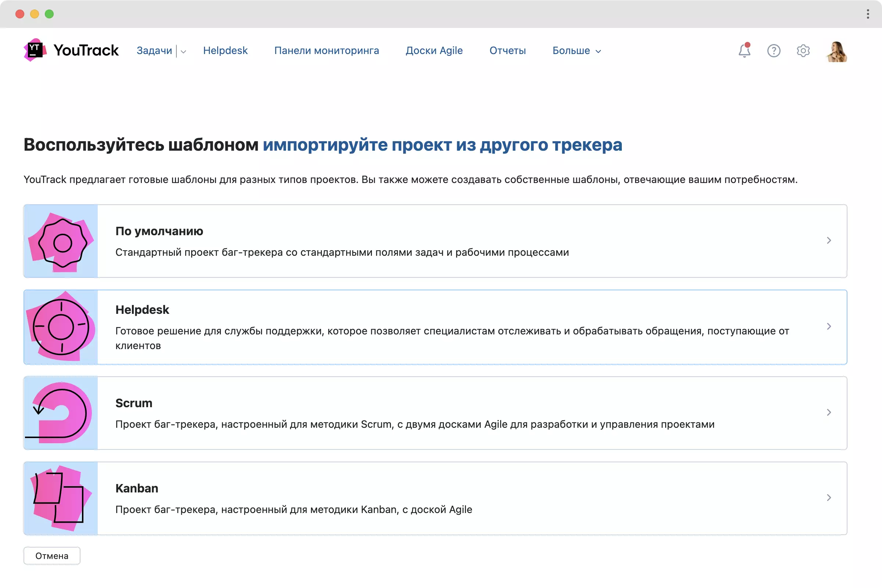The width and height of the screenshot is (882, 588).
Task: Expand the dropdown arrow next to Задачи
Action: click(x=183, y=51)
